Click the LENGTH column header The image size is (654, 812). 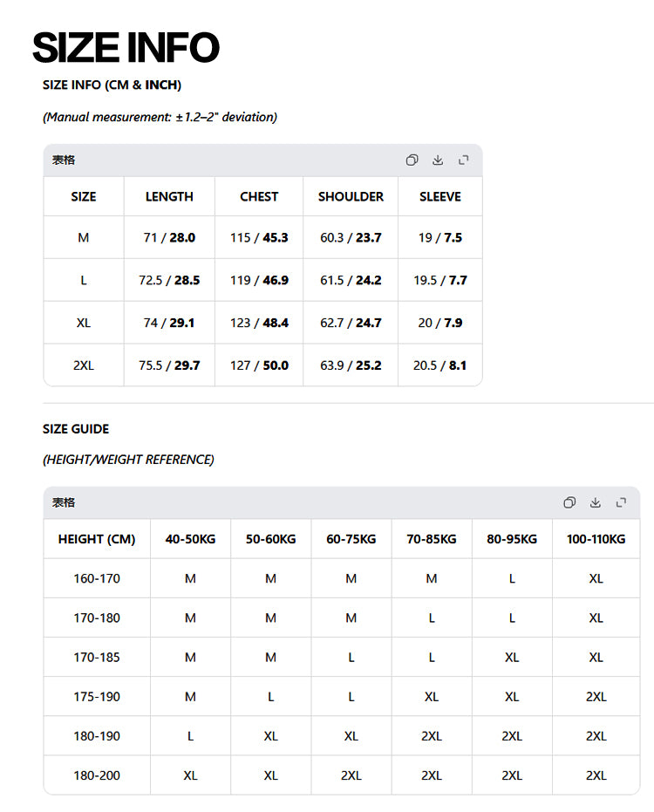pos(169,197)
